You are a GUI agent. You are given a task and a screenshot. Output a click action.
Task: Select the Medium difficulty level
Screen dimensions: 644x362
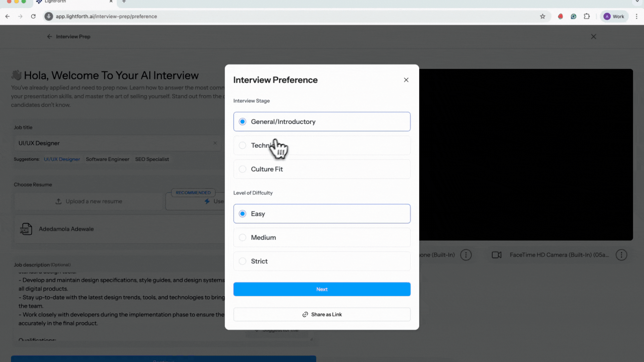[x=243, y=237]
